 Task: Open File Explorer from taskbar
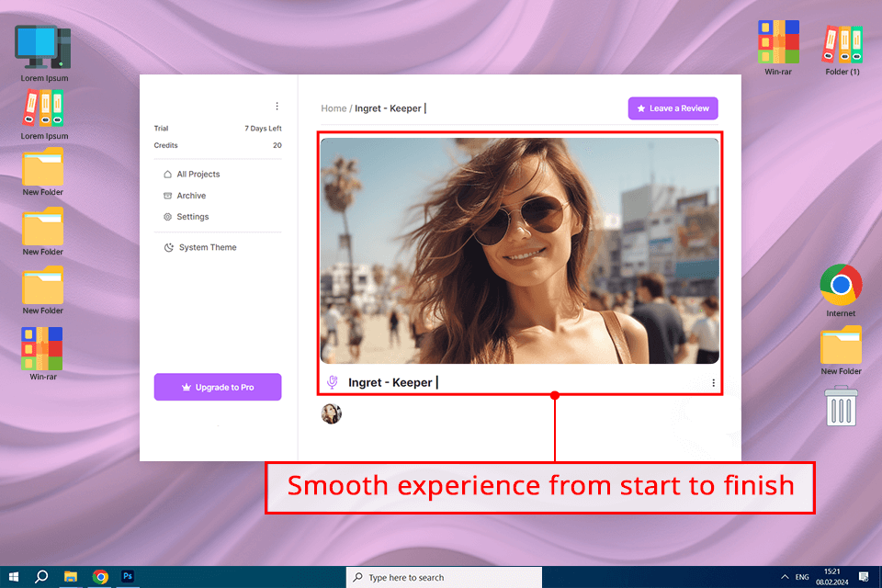[71, 577]
